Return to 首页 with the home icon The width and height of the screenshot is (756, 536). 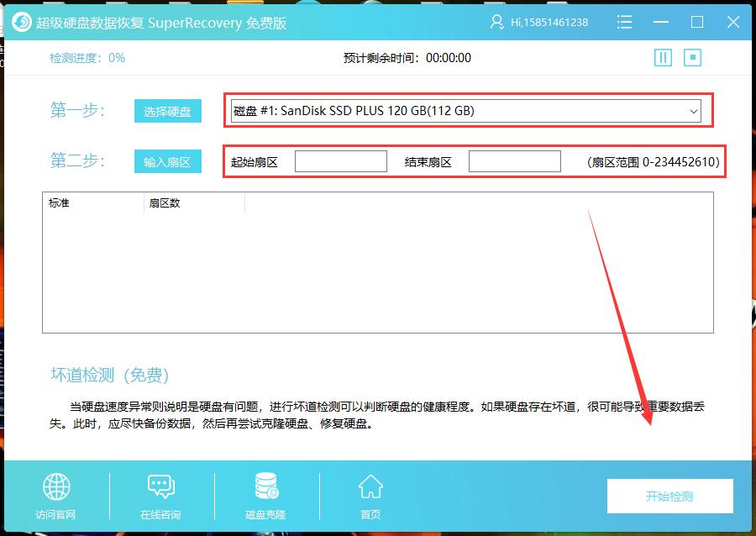(x=370, y=487)
